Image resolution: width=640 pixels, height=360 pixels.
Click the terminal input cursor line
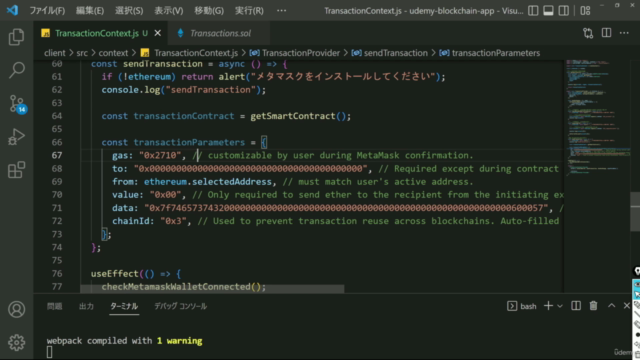click(x=49, y=352)
